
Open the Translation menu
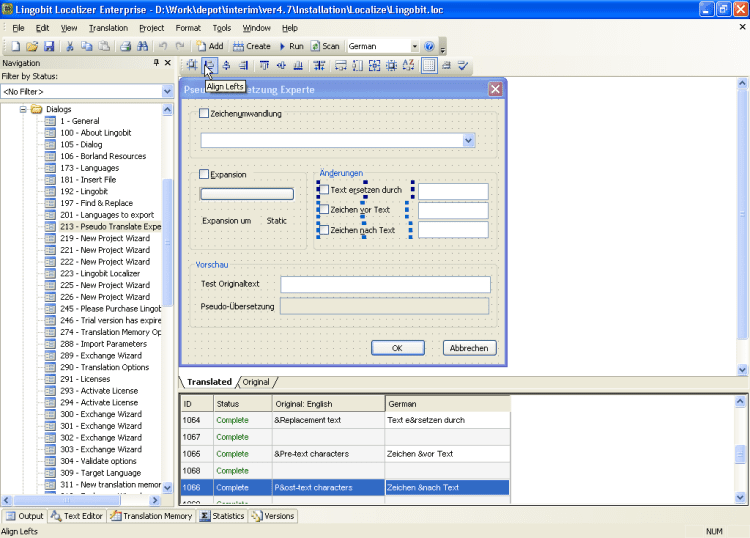tap(108, 28)
